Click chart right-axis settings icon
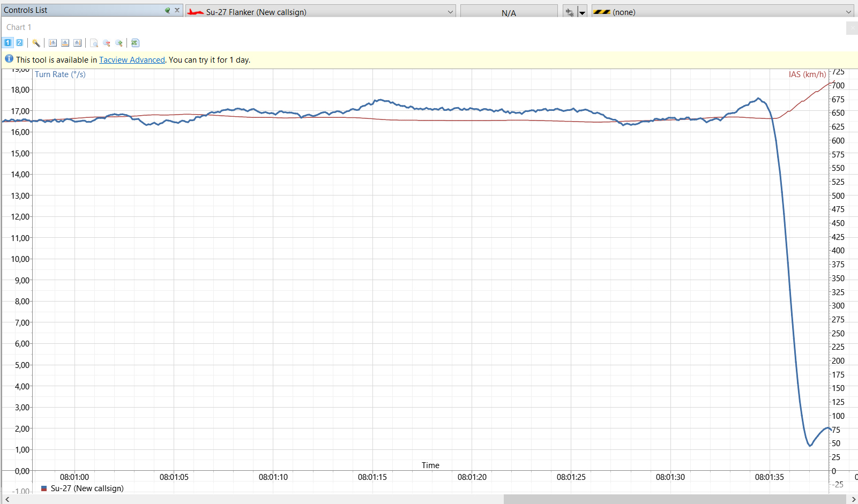This screenshot has width=858, height=504. point(78,43)
